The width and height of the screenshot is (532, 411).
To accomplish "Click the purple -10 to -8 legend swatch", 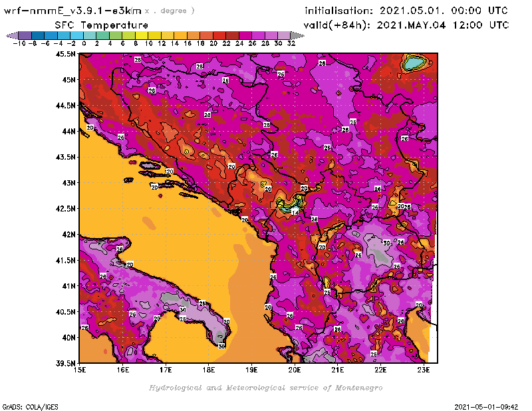I will [25, 35].
